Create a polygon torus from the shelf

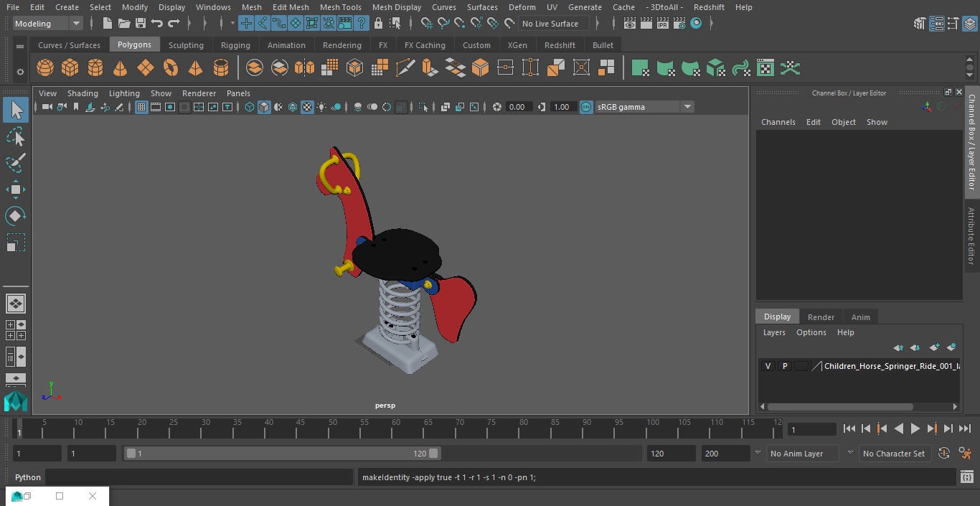(x=171, y=68)
